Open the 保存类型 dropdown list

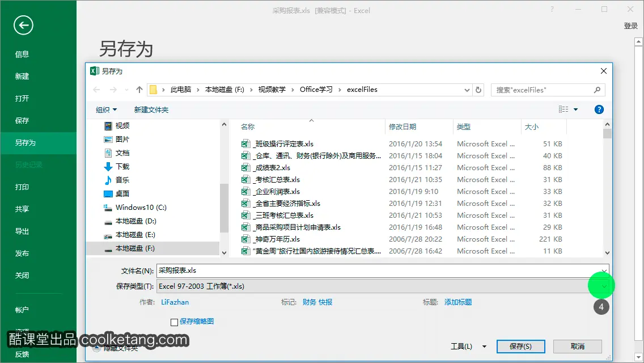point(604,286)
